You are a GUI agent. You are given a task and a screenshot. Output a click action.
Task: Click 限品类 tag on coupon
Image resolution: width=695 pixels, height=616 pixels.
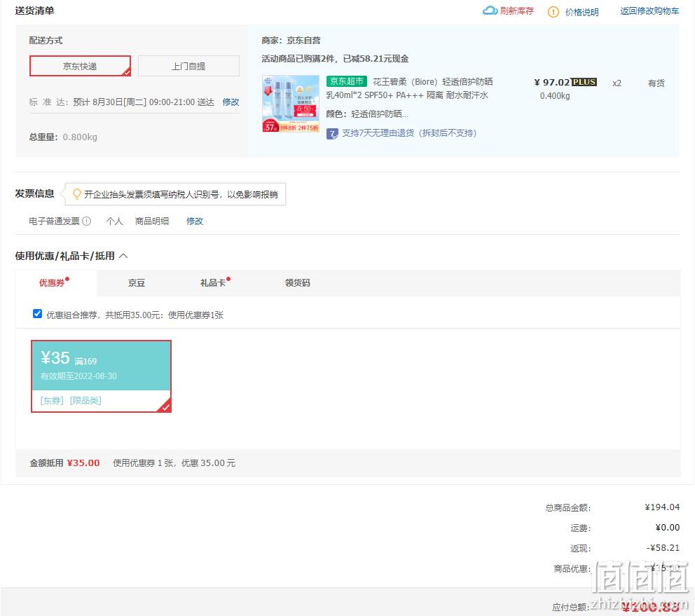point(85,400)
